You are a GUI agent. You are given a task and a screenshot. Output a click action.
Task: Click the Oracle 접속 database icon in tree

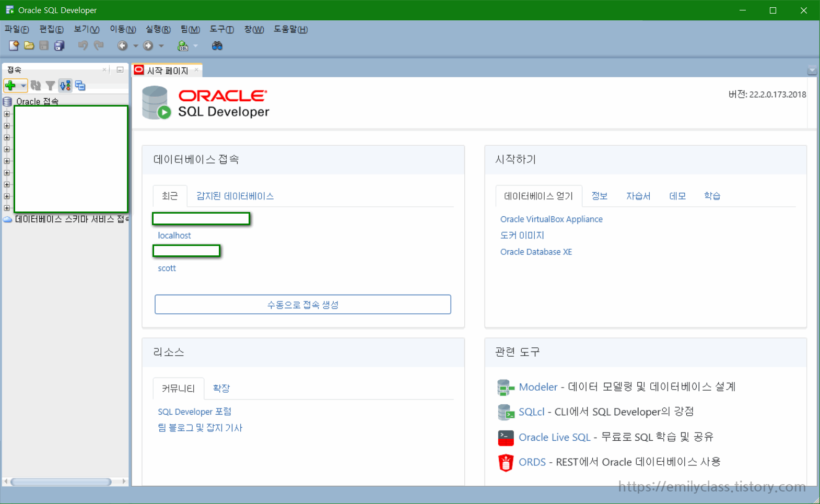[x=7, y=101]
